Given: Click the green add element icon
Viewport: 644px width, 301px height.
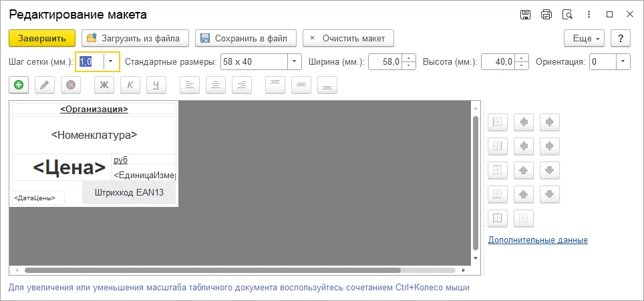Looking at the screenshot, I should pyautogui.click(x=19, y=85).
